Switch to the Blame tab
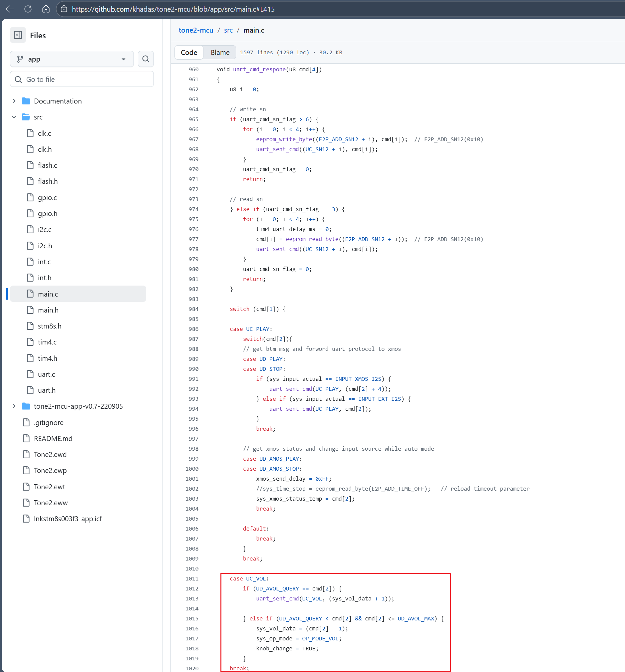Screen dimensions: 625x672 (x=220, y=52)
